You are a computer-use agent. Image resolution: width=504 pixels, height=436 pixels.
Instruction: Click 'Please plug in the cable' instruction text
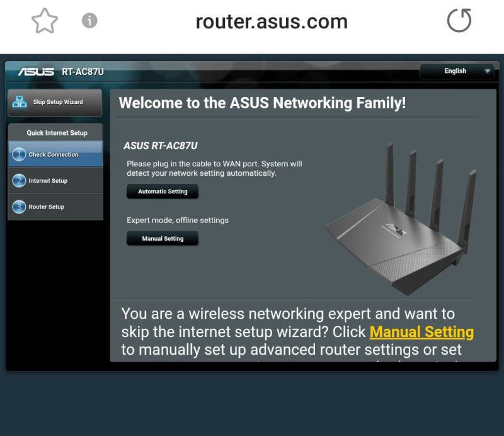point(214,168)
